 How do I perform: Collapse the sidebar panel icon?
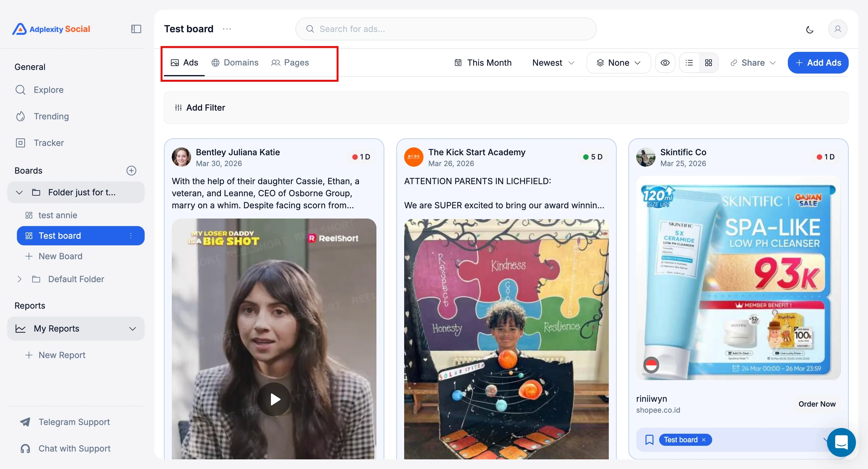pyautogui.click(x=136, y=29)
